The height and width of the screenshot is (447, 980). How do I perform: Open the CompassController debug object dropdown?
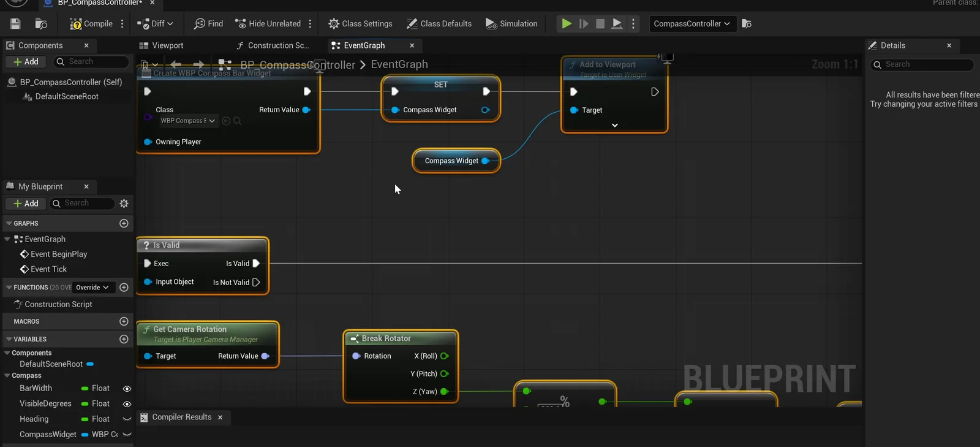coord(692,24)
